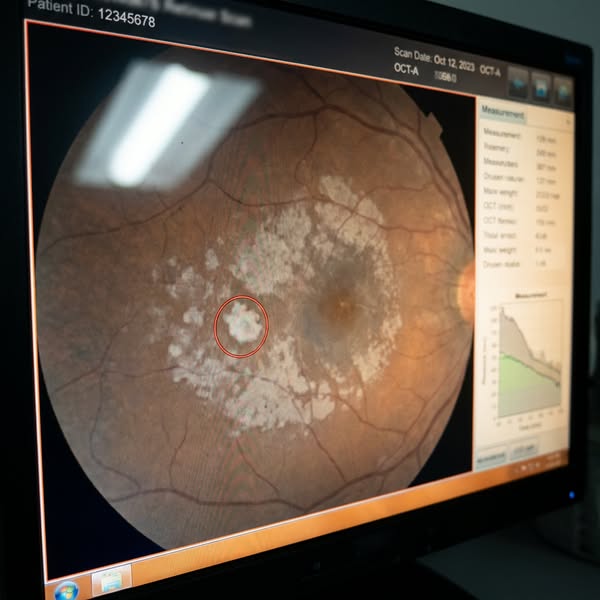Screen dimensions: 600x600
Task: Select the Drusen row above Maic weight
Action: (x=520, y=179)
